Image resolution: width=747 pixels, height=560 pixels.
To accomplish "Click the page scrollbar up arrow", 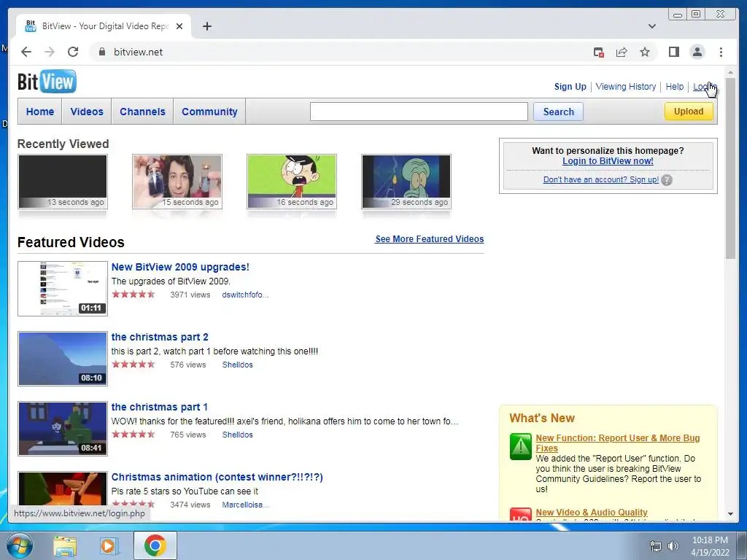I will (730, 72).
